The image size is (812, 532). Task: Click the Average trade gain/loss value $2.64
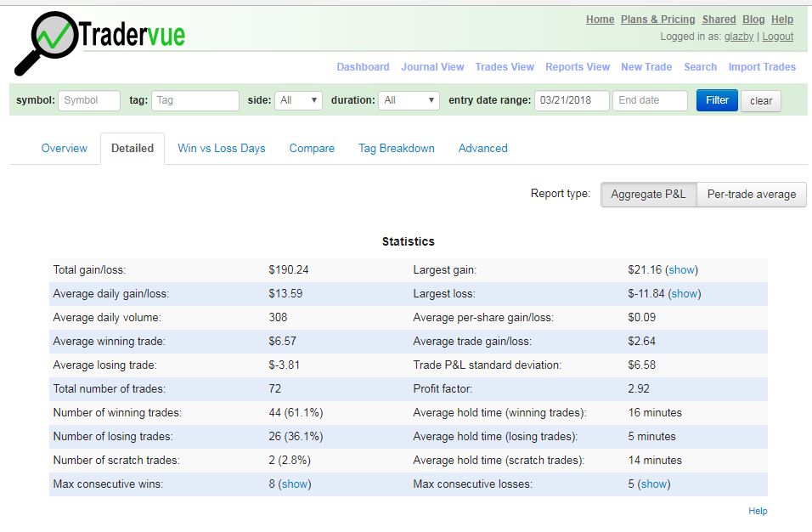click(641, 342)
